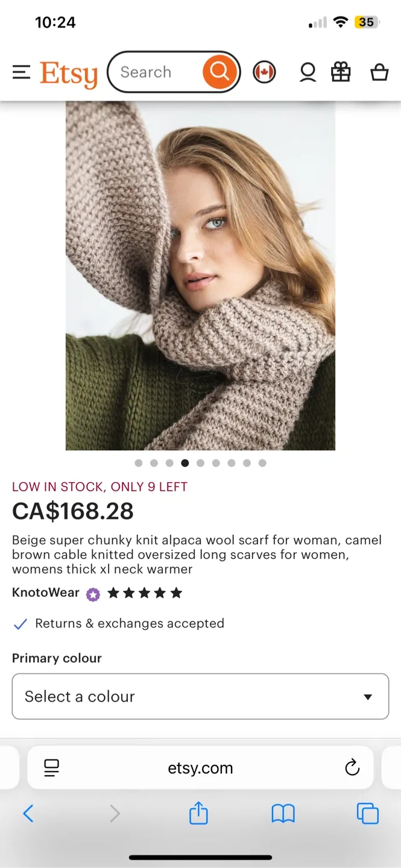401x868 pixels.
Task: Click the Select a colour chevron arrow
Action: pyautogui.click(x=368, y=696)
